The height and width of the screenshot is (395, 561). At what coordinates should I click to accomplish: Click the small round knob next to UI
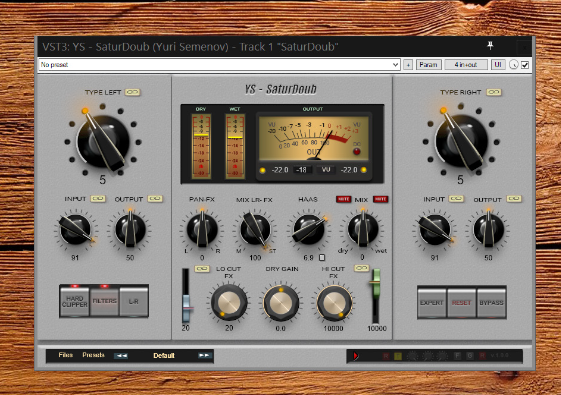point(513,65)
